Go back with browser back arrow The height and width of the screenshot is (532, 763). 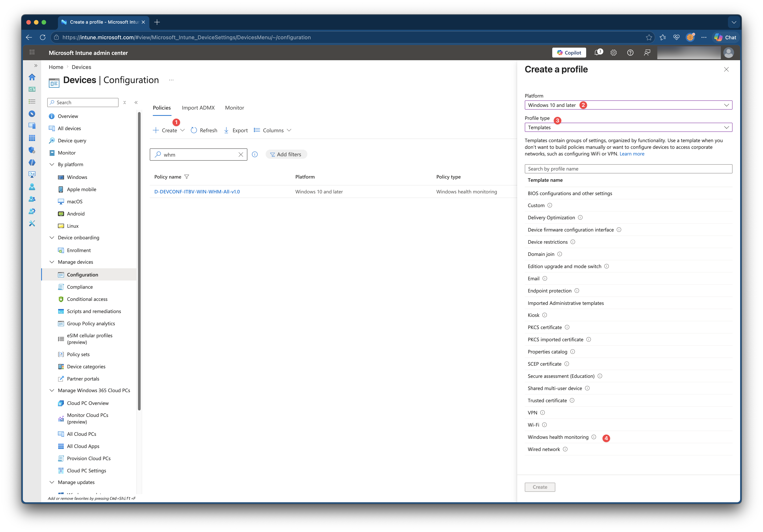29,37
